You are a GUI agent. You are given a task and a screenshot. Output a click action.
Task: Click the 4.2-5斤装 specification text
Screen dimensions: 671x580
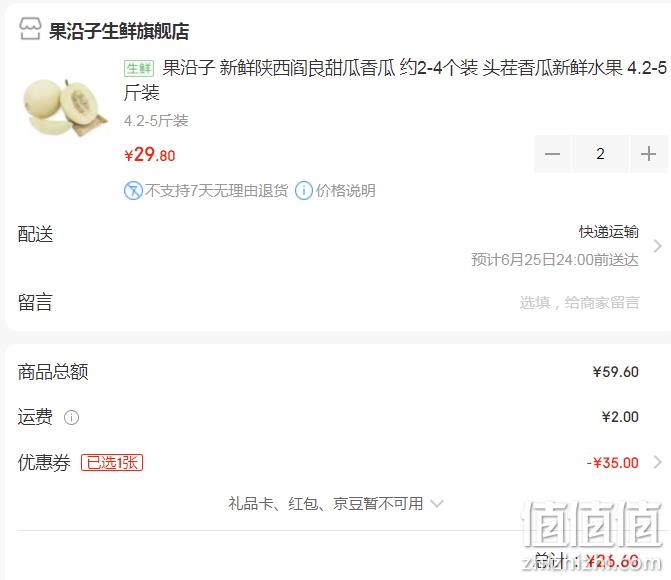point(156,121)
